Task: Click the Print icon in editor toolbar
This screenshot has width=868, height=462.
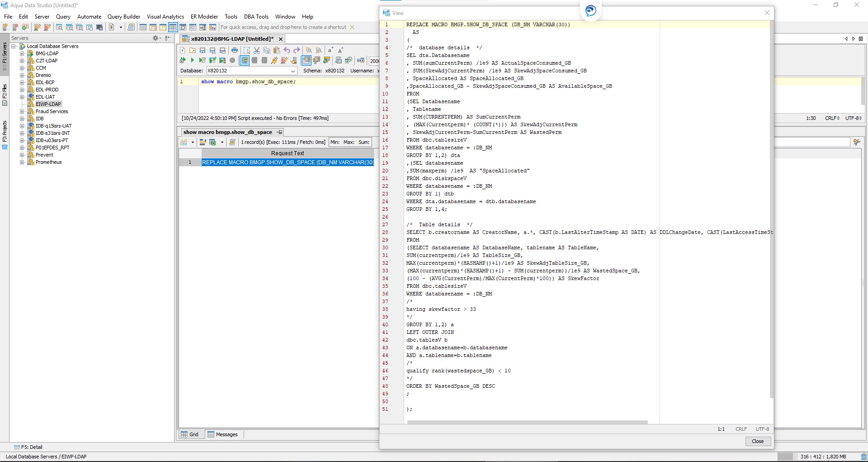Action: coord(234,50)
